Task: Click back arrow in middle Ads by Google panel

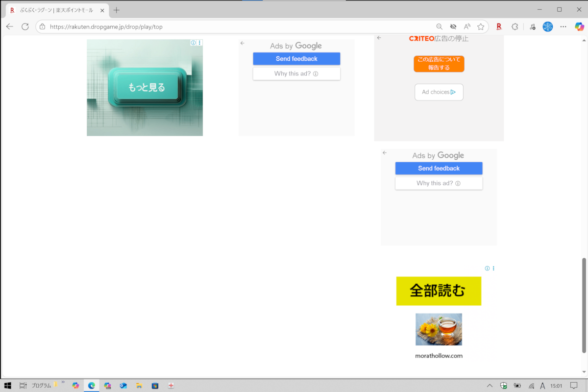Action: [x=242, y=43]
